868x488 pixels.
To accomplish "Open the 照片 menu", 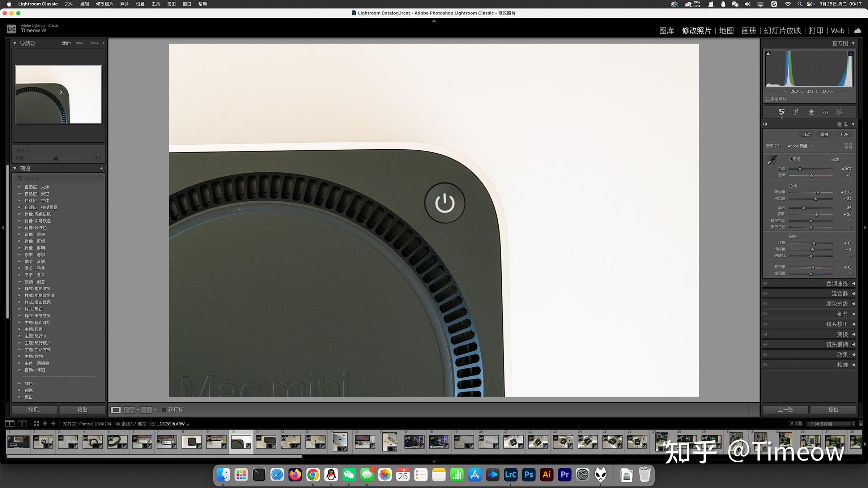I will (x=124, y=4).
